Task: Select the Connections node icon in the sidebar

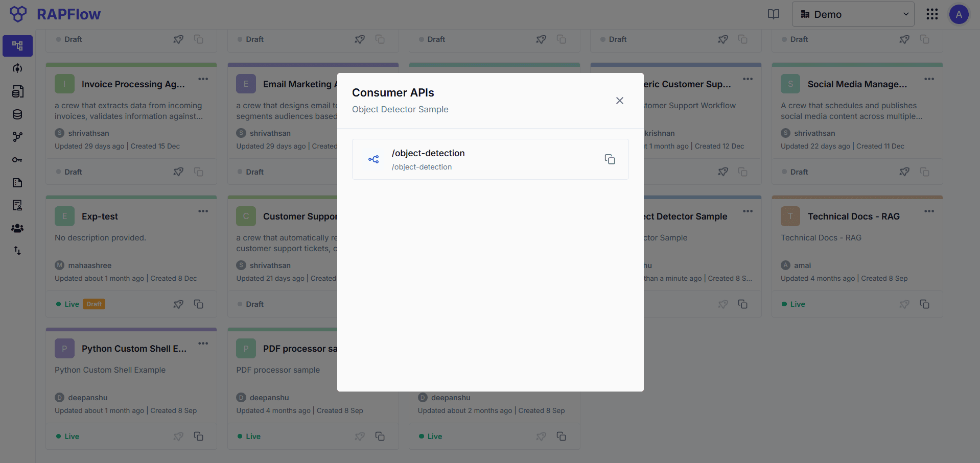Action: 17,137
